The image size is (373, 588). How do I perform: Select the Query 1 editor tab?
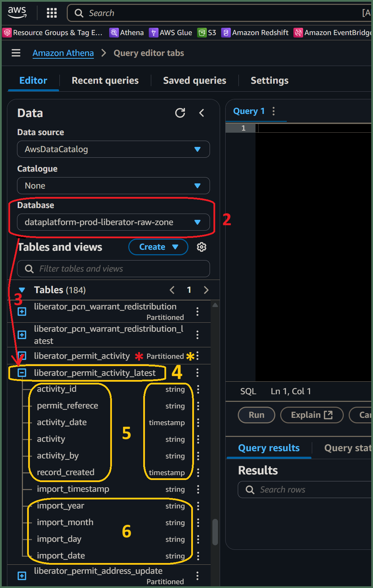(x=249, y=111)
